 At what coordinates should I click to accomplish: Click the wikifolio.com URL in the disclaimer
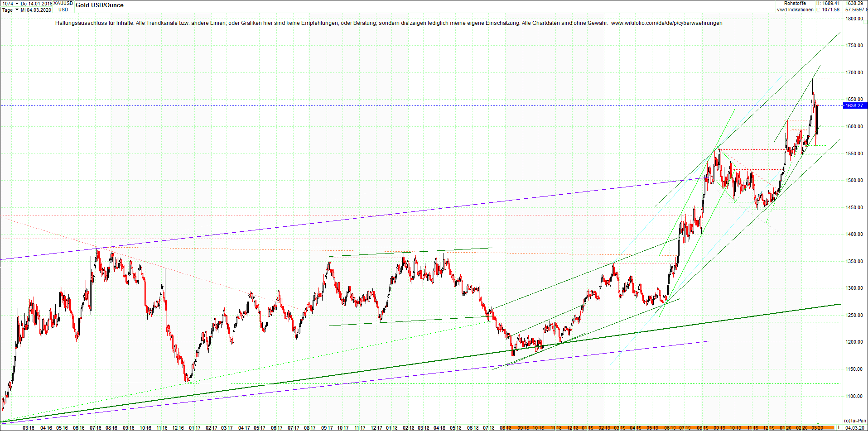pos(666,23)
